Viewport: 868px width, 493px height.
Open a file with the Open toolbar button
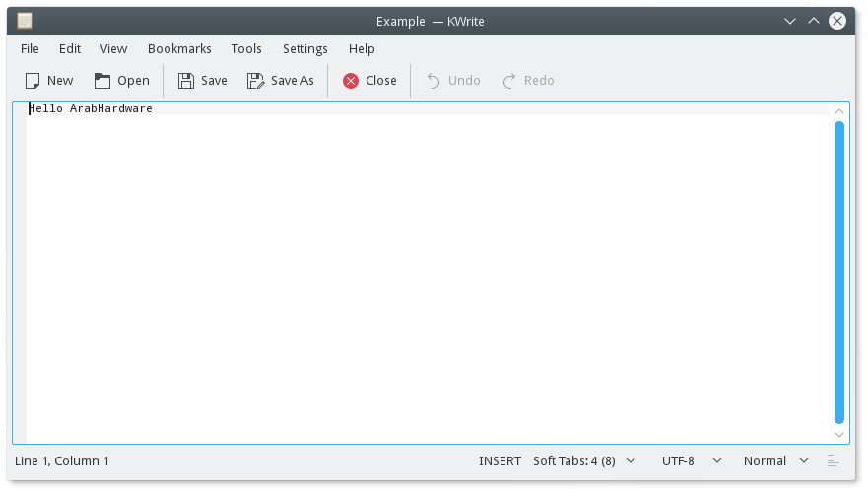122,81
